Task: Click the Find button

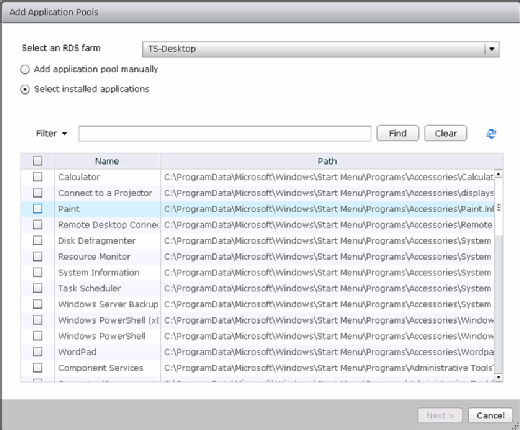Action: point(398,133)
